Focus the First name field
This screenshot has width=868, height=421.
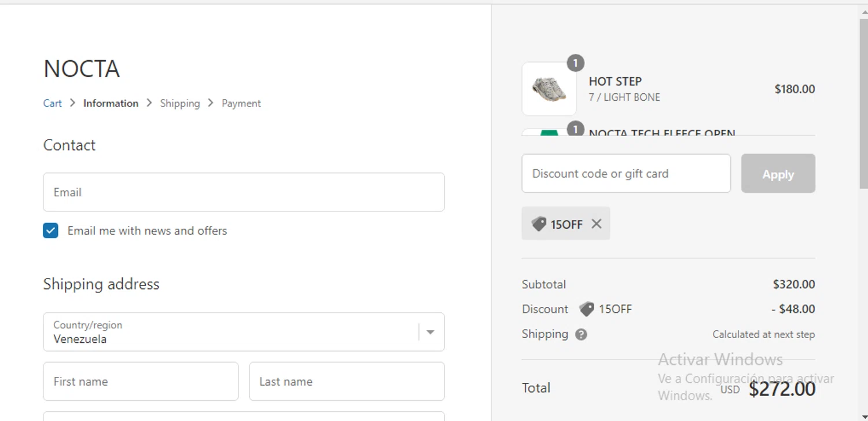pos(141,382)
